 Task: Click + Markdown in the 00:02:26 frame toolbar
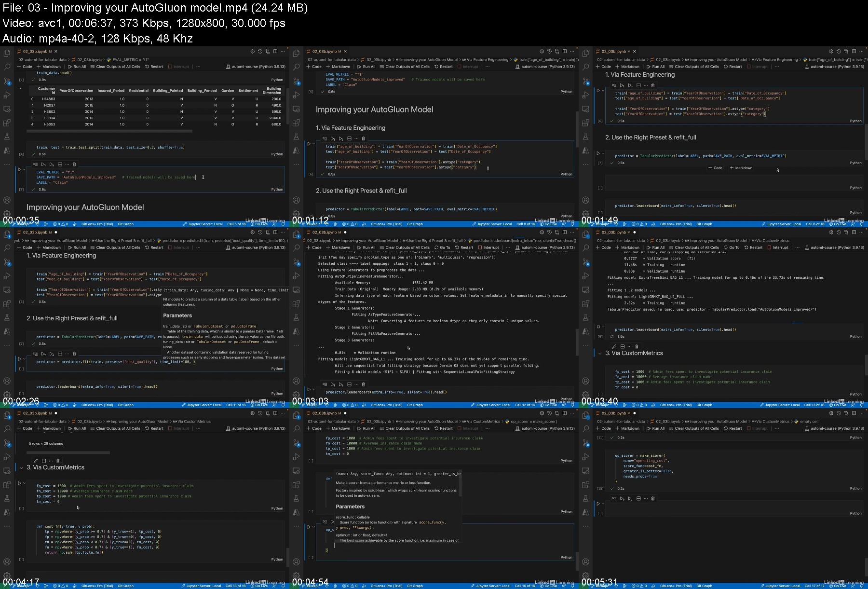[49, 247]
